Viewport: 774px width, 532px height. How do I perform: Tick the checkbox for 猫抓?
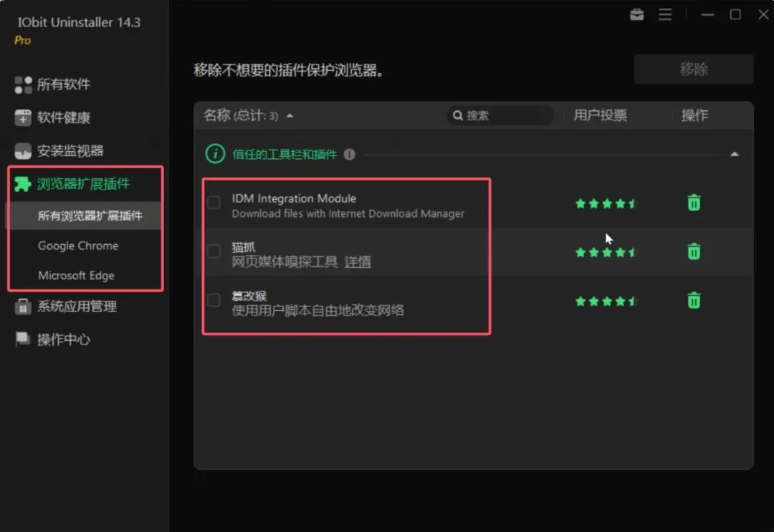pyautogui.click(x=214, y=251)
